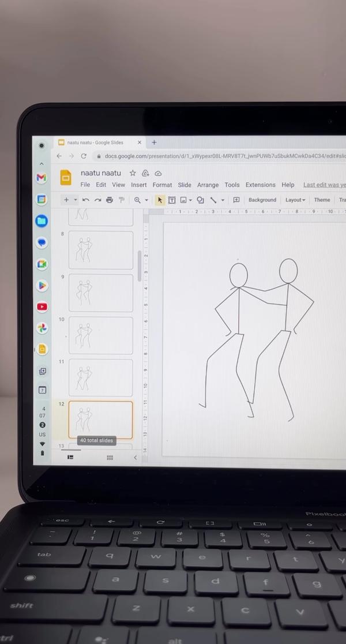Open the YouTube app from the shelf
The height and width of the screenshot is (644, 346).
click(42, 306)
